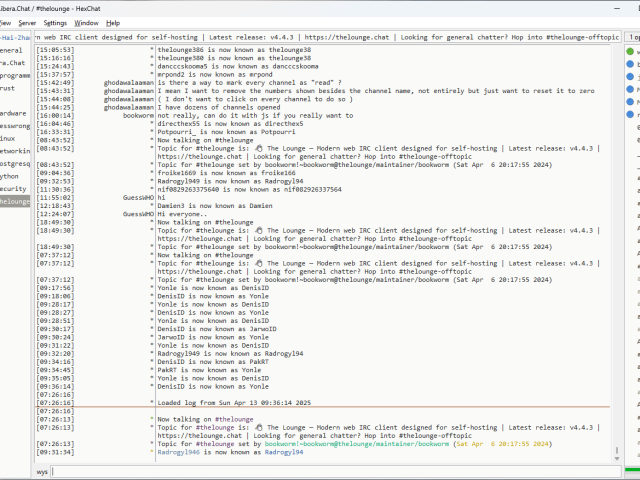Open the Server menu

[27, 22]
